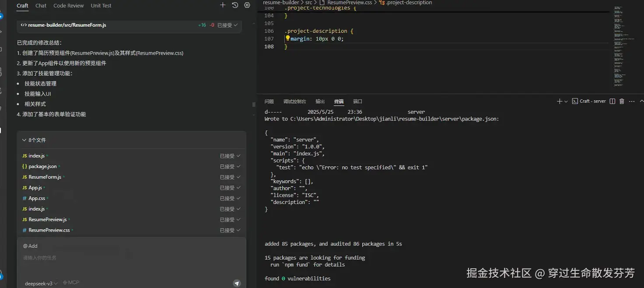Screen dimensions: 644x288
Task: Expand 已接受 status on ResumeForm.js diff card
Action: pos(227,25)
